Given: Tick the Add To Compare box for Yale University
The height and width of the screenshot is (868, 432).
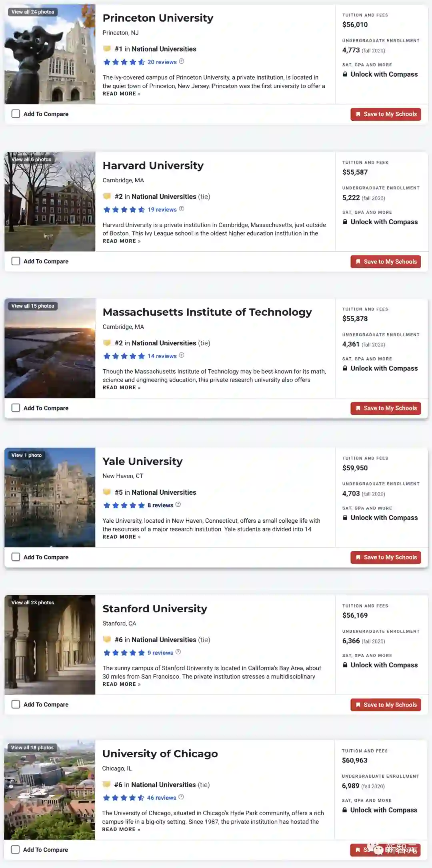Looking at the screenshot, I should (x=16, y=557).
